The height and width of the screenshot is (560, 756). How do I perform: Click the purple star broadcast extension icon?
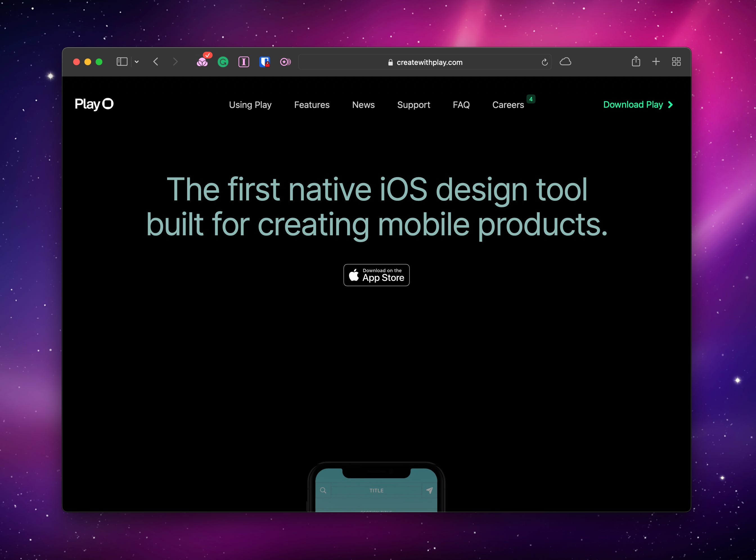point(285,62)
